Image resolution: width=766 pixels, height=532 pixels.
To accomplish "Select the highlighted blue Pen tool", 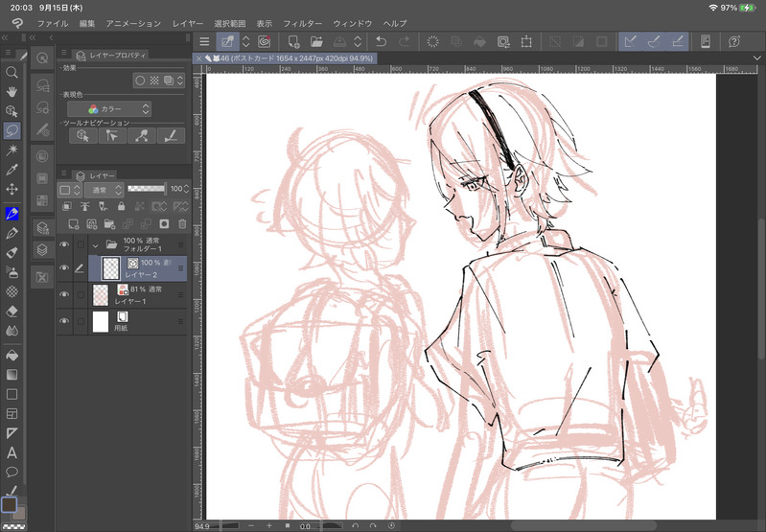I will tap(12, 214).
